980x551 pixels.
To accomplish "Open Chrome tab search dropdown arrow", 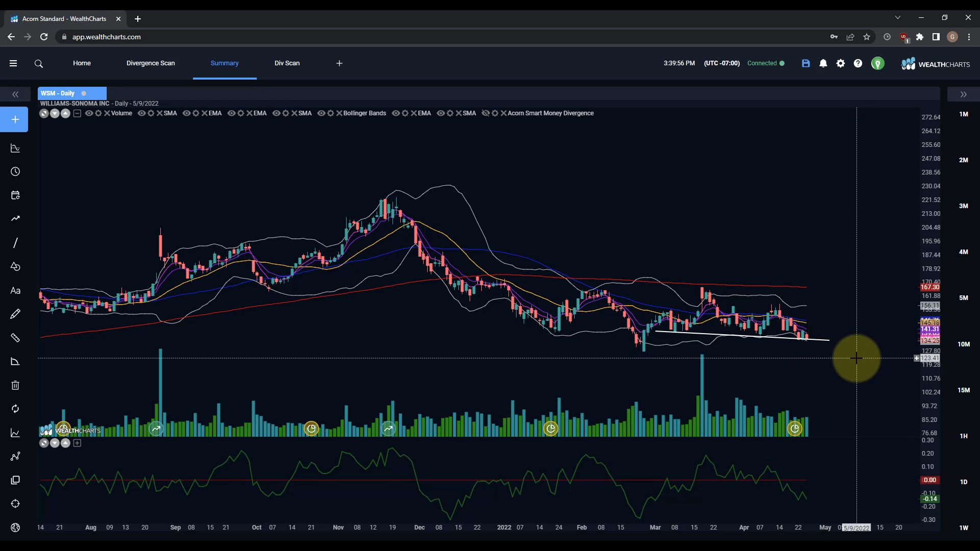I will coord(898,18).
